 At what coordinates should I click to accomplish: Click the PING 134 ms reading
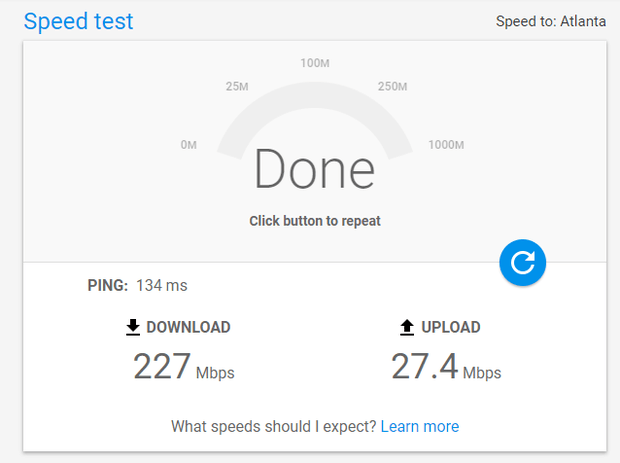pyautogui.click(x=137, y=285)
